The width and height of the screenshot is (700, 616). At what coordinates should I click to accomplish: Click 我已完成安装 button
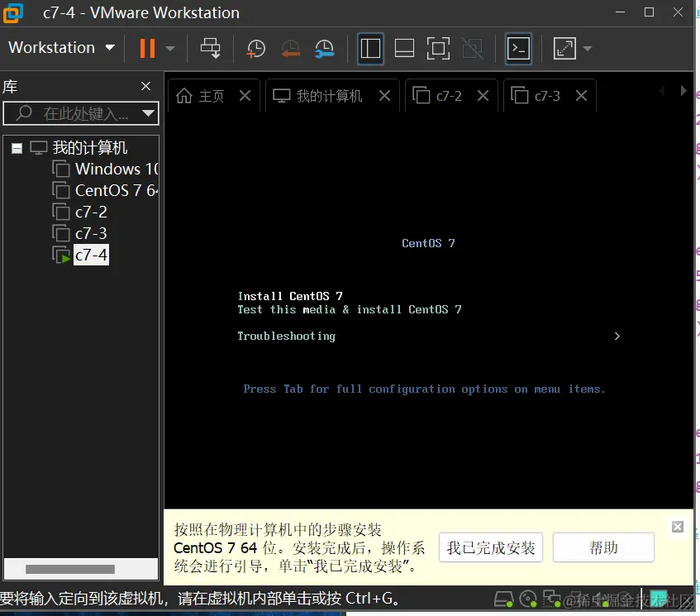point(491,547)
